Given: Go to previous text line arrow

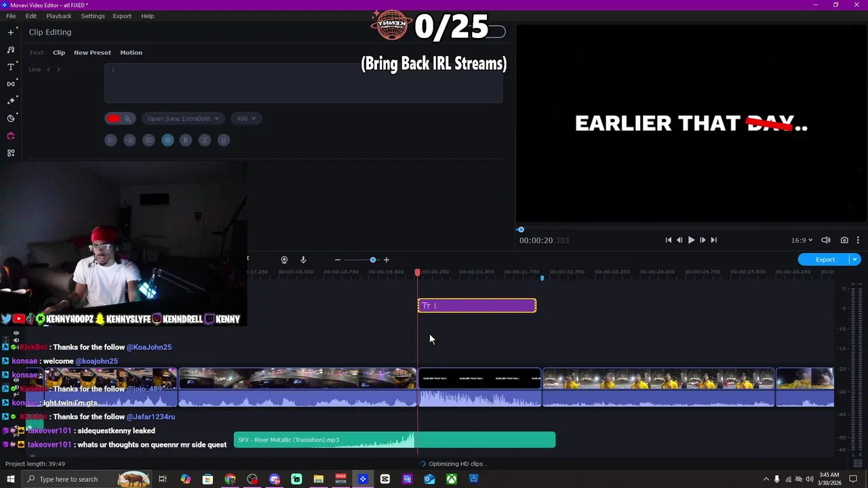Looking at the screenshot, I should click(x=48, y=69).
